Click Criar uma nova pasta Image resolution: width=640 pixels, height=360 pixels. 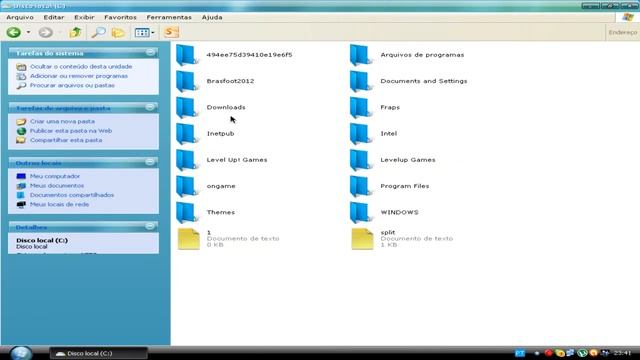pyautogui.click(x=62, y=121)
